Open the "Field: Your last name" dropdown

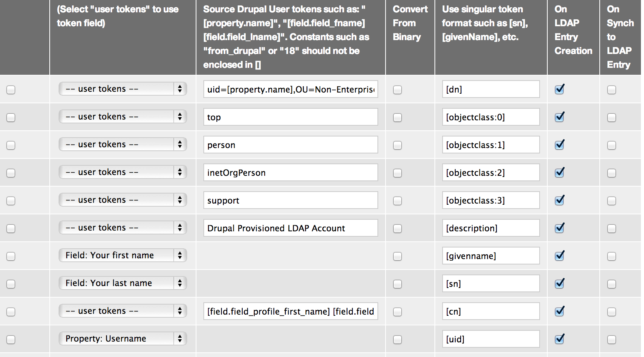coord(122,283)
